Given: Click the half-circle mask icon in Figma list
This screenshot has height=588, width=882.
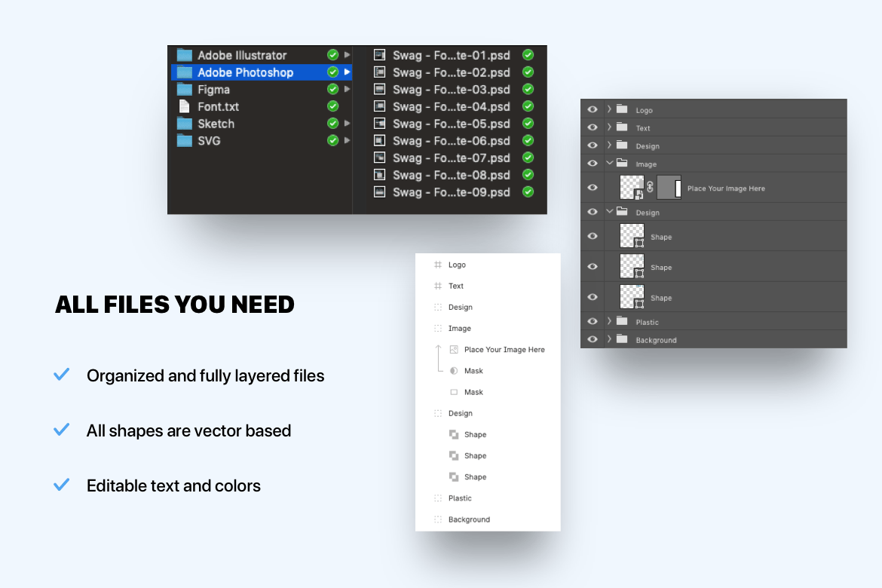Looking at the screenshot, I should tap(454, 371).
